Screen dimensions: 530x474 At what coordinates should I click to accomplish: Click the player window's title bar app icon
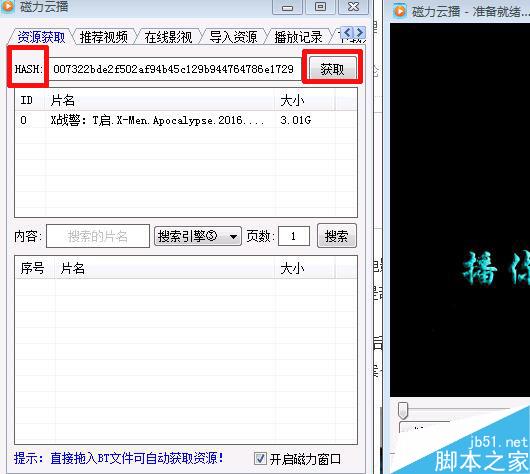[x=400, y=11]
